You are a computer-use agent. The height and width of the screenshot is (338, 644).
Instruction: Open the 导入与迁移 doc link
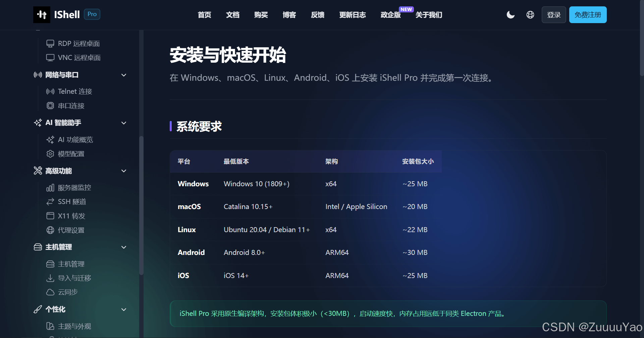(74, 278)
